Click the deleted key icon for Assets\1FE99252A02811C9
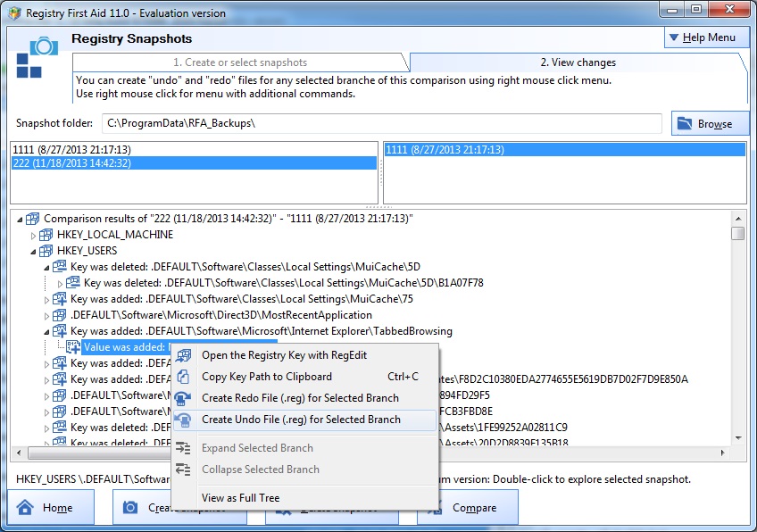Viewport: 757px width, 532px height. click(x=60, y=428)
